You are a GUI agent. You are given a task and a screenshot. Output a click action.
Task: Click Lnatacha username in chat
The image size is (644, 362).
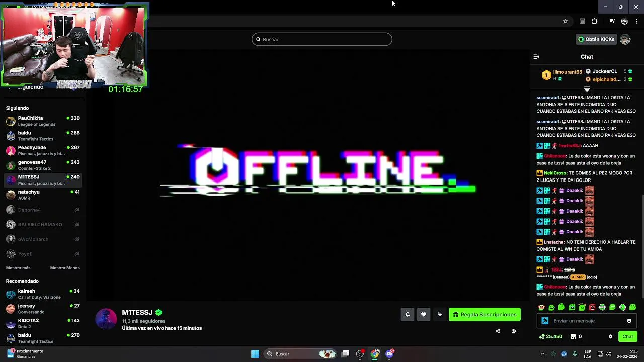point(554,242)
